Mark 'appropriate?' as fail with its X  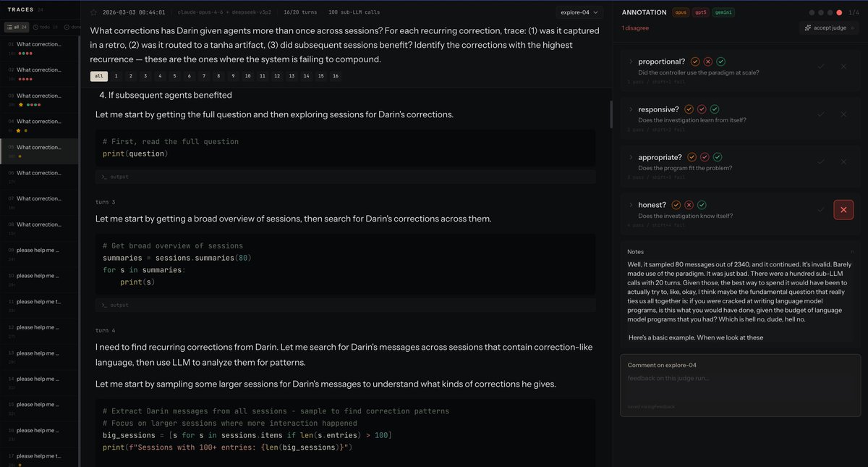pyautogui.click(x=843, y=161)
